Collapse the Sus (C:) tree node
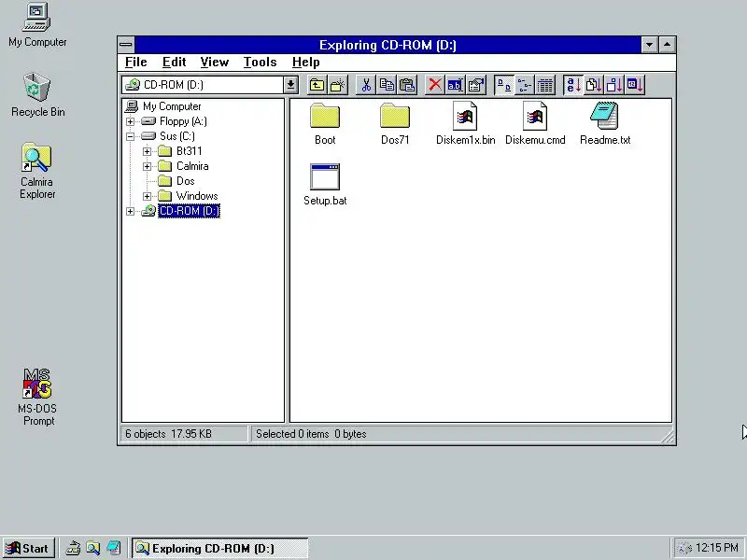Screen dimensions: 747x560 click(x=130, y=136)
